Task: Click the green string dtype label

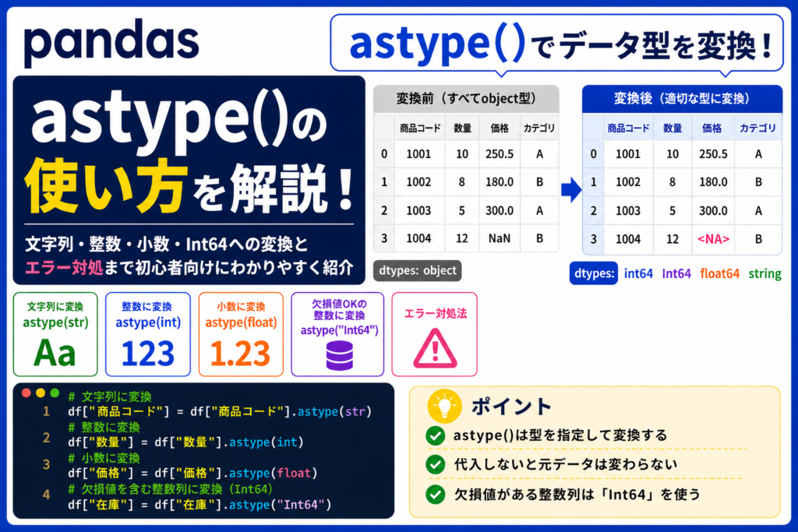Action: [x=765, y=273]
